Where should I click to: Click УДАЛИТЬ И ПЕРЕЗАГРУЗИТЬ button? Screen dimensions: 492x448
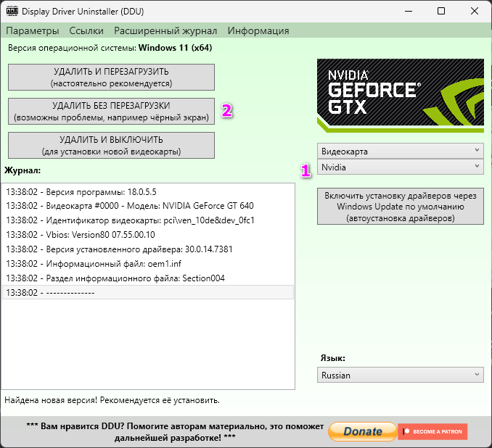coord(112,77)
